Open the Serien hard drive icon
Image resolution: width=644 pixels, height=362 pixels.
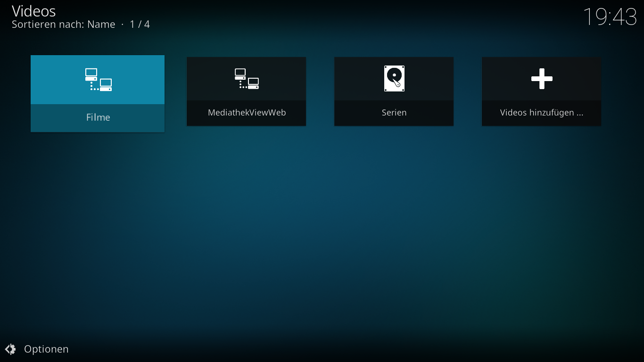pos(394,78)
